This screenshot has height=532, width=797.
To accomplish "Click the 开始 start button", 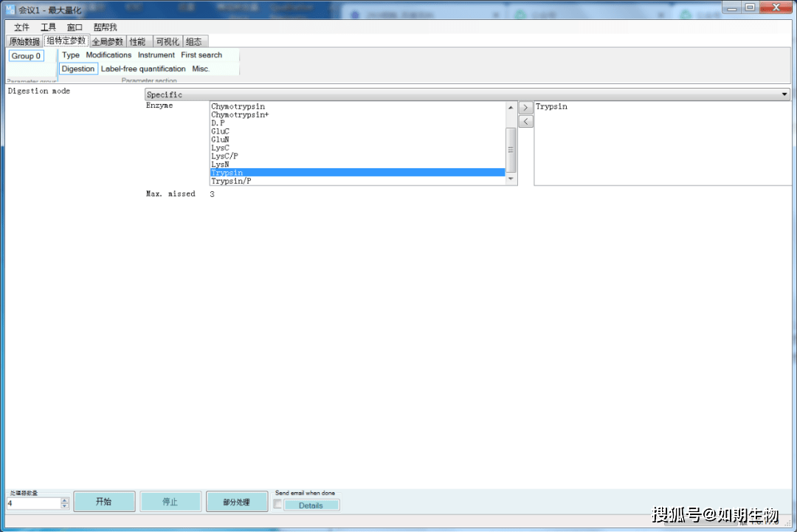I will 104,502.
